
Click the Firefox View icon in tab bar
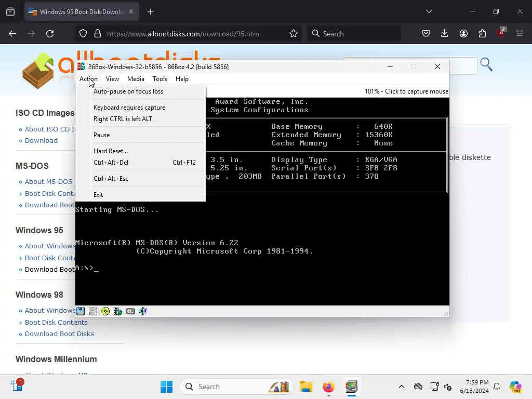pyautogui.click(x=10, y=12)
